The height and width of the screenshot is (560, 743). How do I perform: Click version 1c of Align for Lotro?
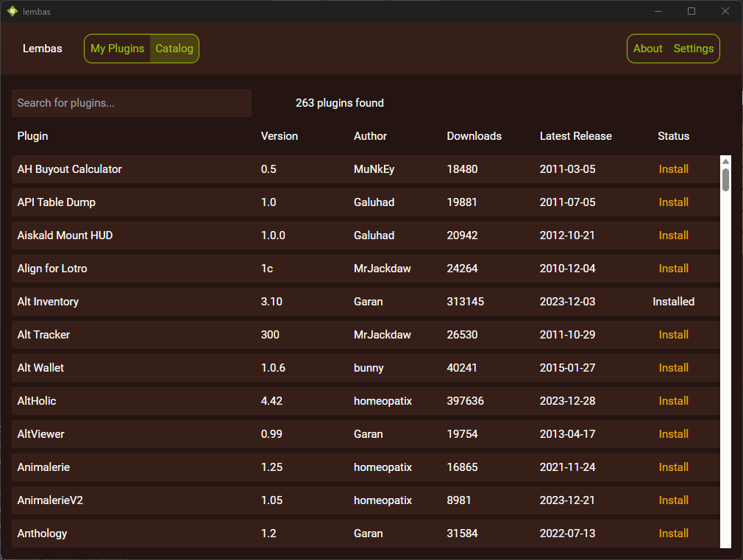click(x=267, y=269)
